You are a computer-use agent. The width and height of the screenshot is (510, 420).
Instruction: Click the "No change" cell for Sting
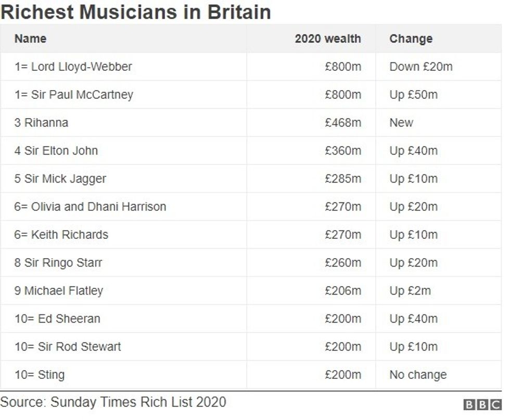click(418, 375)
